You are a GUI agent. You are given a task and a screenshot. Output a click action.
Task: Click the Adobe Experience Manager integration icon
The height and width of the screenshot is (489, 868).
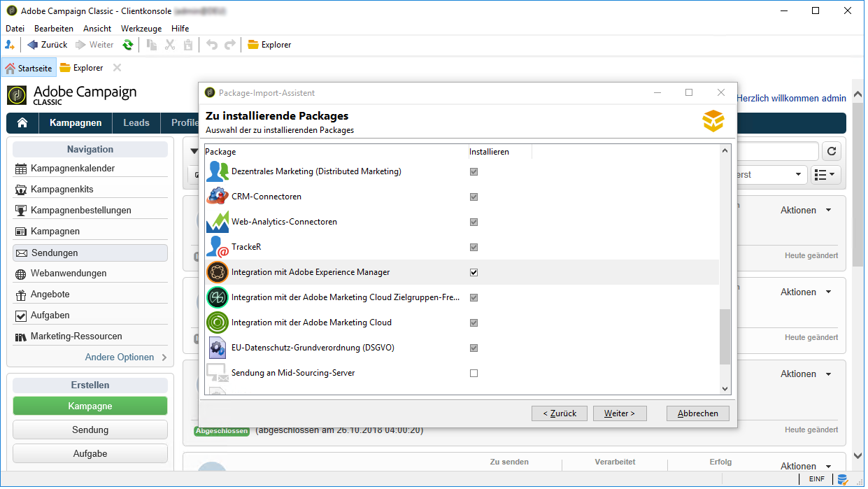pyautogui.click(x=218, y=272)
